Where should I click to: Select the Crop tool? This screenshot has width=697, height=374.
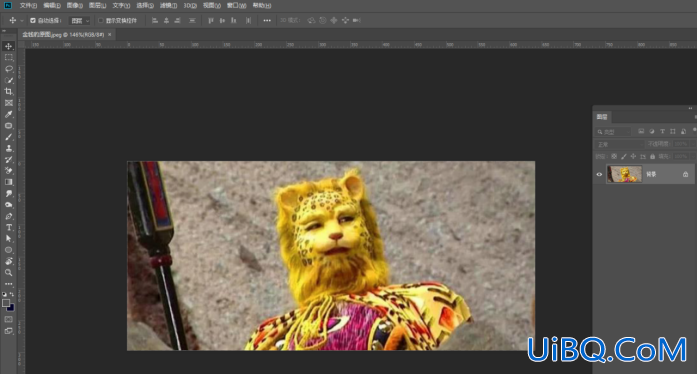point(8,92)
